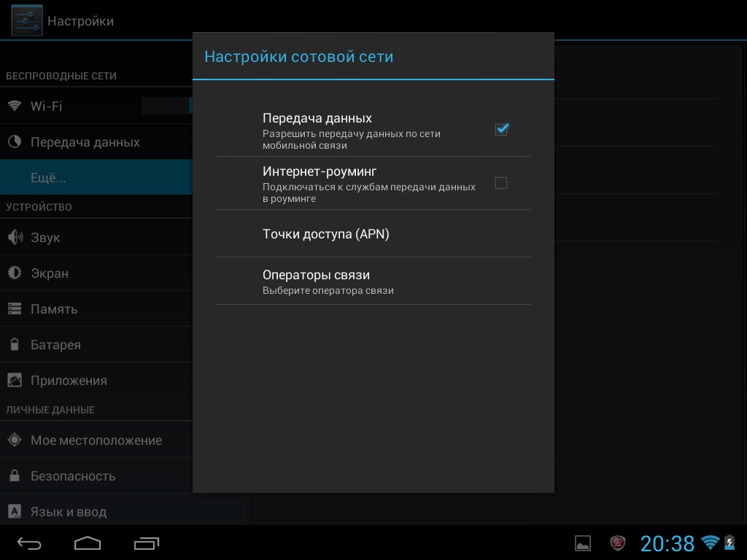Select Передача данных in the sidebar

(85, 142)
